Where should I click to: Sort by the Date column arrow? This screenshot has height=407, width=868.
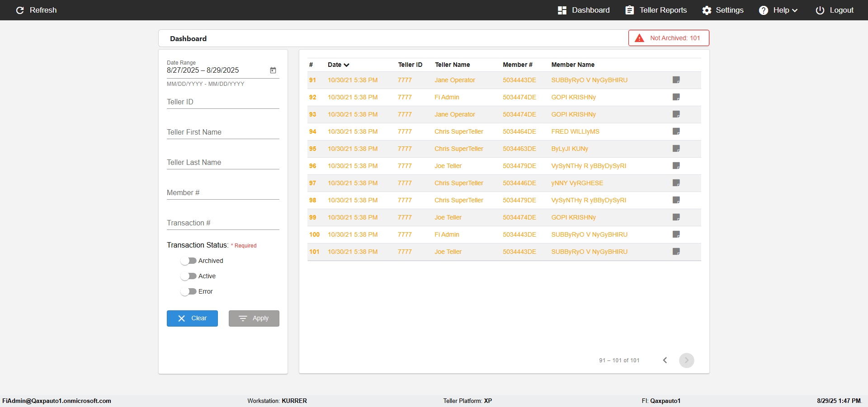pyautogui.click(x=346, y=65)
